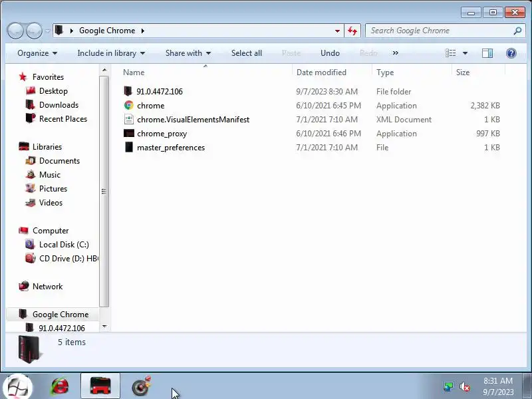Viewport: 532px width, 399px height.
Task: Click the navigation pane scroll down arrow
Action: click(104, 327)
